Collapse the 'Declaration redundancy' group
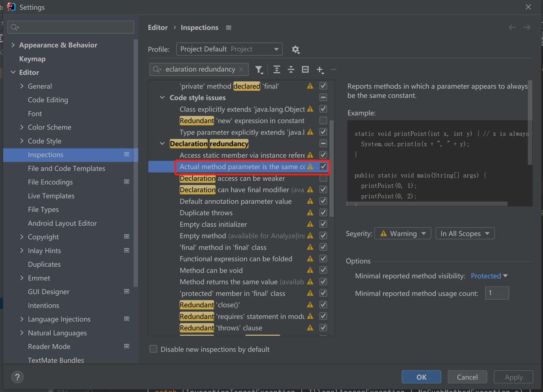The image size is (543, 392). [x=162, y=143]
